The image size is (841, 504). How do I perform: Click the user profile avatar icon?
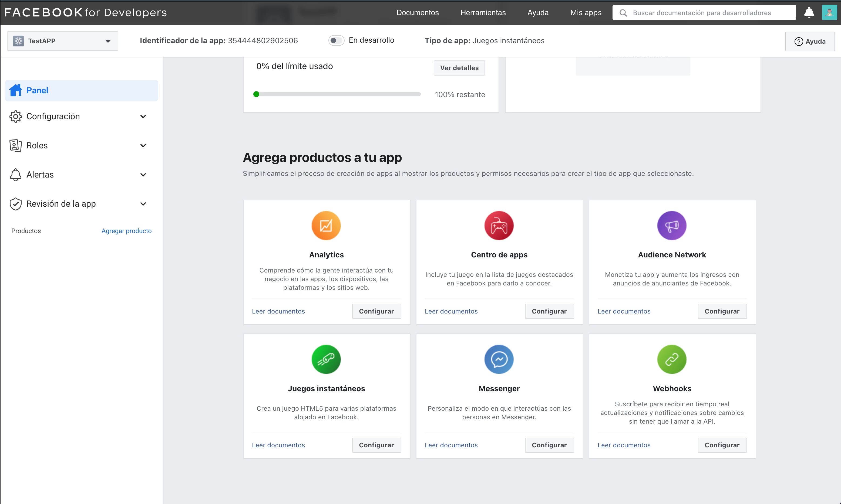pyautogui.click(x=829, y=13)
